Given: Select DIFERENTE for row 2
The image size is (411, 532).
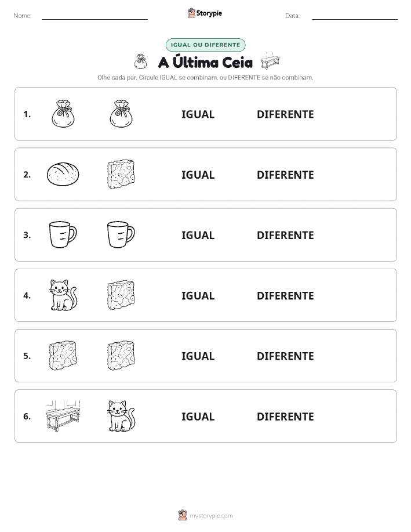Looking at the screenshot, I should coord(285,175).
